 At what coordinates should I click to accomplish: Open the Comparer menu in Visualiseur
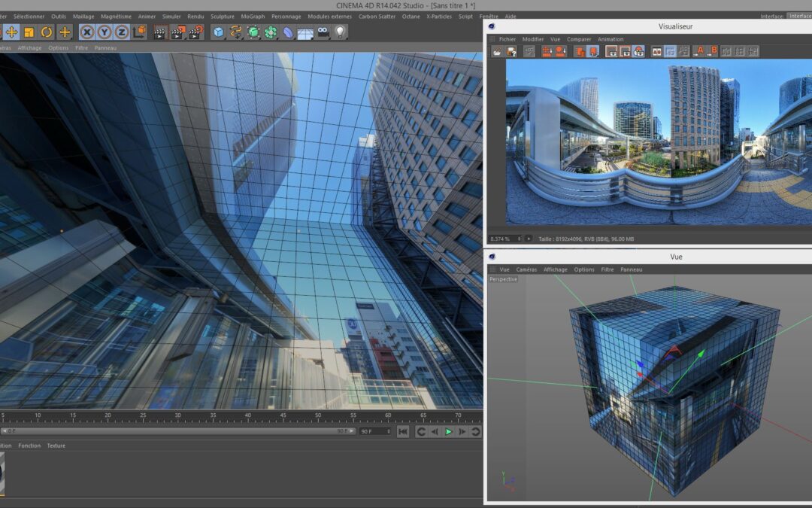579,39
